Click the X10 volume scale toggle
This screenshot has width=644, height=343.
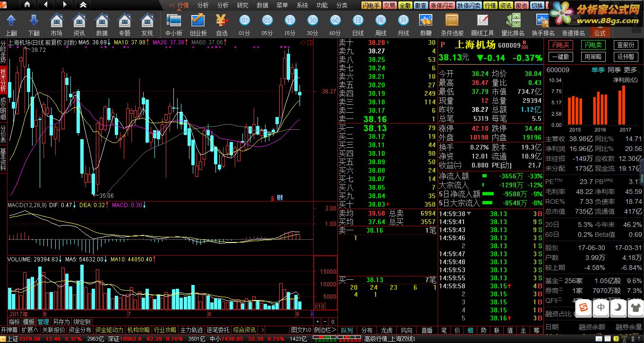tap(319, 306)
